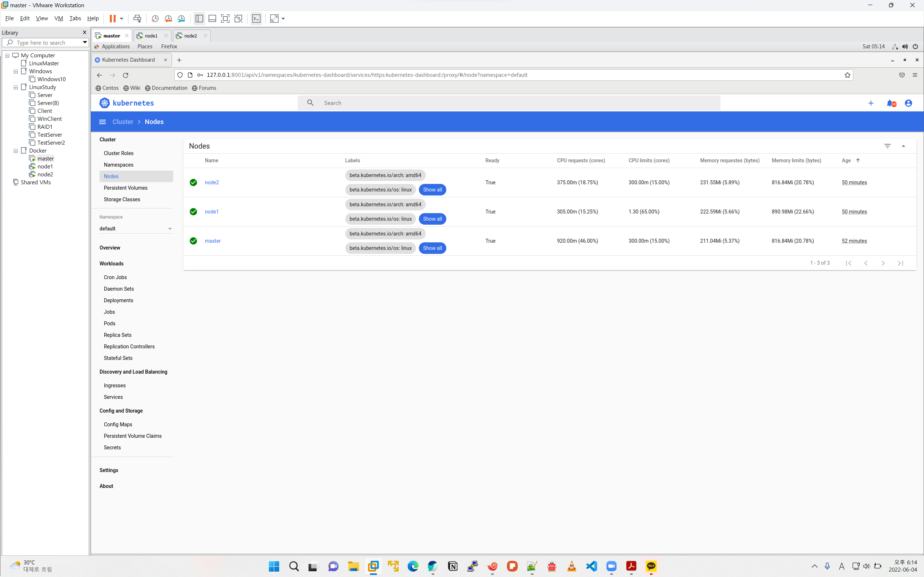This screenshot has width=924, height=577.
Task: Open the Namespace default dropdown
Action: [136, 229]
